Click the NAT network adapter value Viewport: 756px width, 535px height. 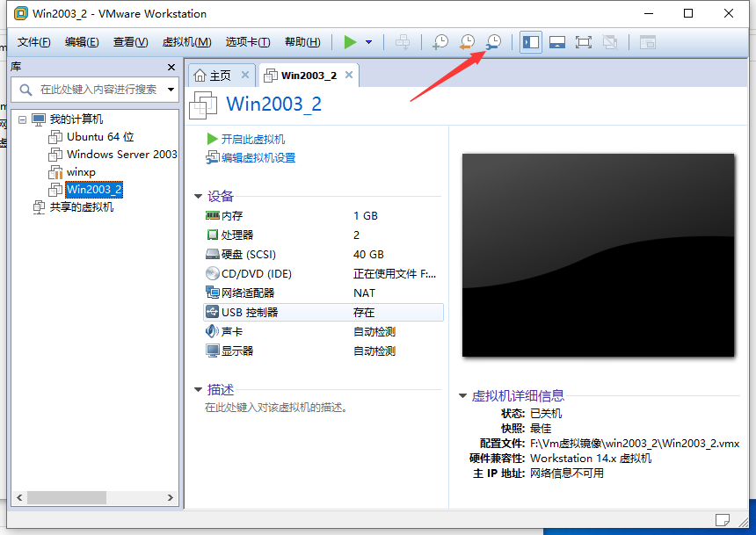(x=364, y=293)
